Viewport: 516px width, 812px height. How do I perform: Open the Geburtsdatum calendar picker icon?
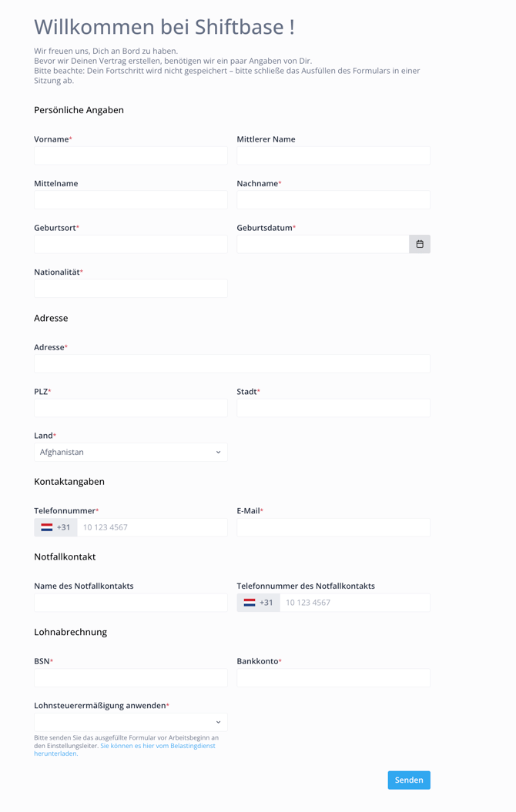(420, 244)
